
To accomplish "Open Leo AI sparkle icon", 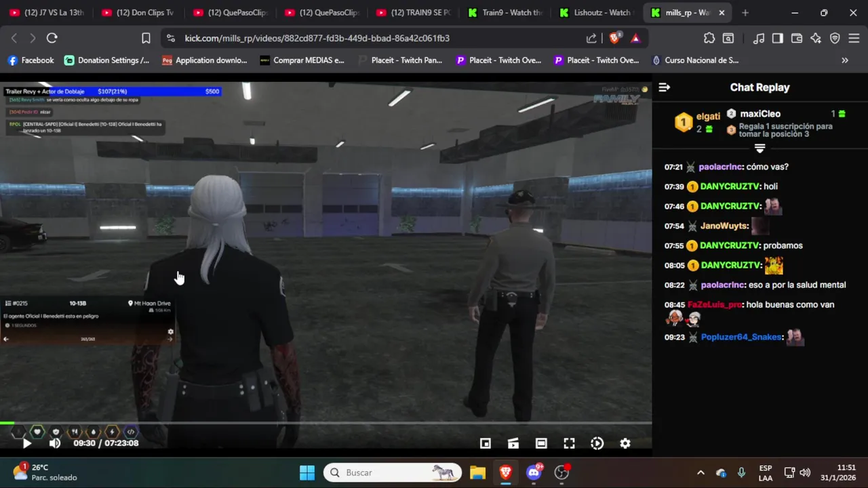I will [816, 38].
